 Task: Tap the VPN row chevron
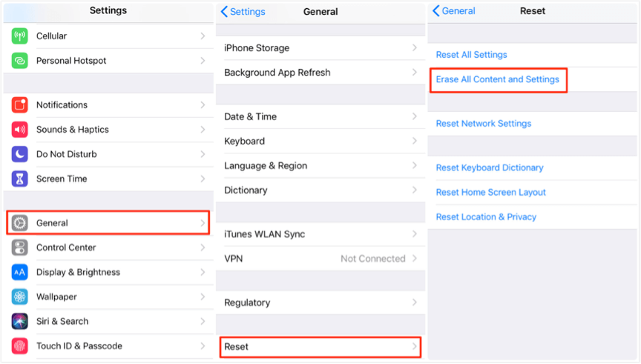415,259
